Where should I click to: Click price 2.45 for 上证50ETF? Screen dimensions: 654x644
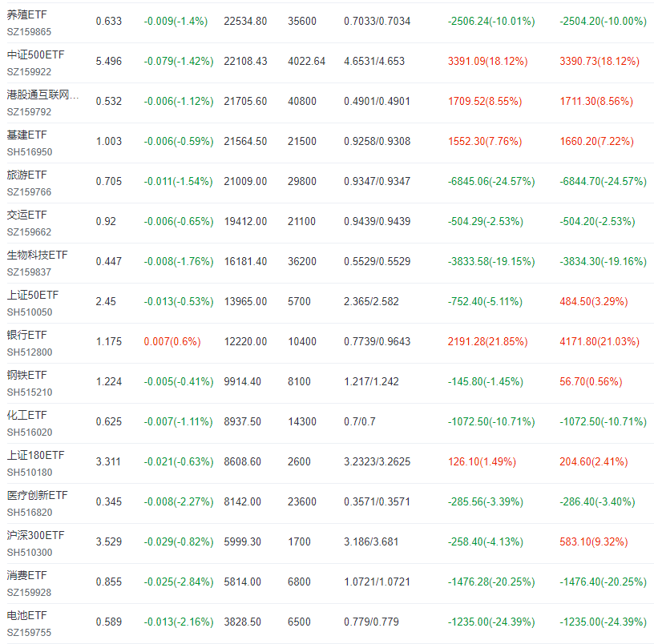click(106, 301)
